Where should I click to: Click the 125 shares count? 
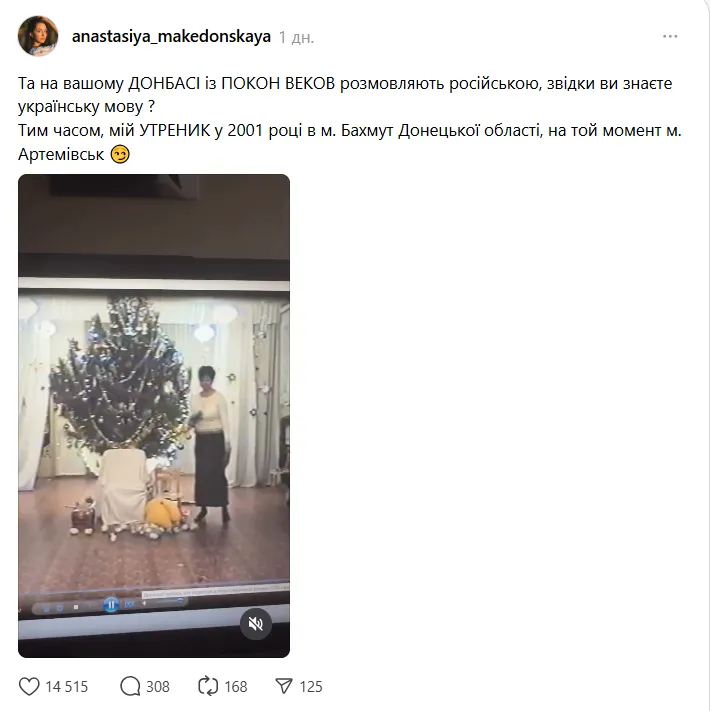(311, 687)
